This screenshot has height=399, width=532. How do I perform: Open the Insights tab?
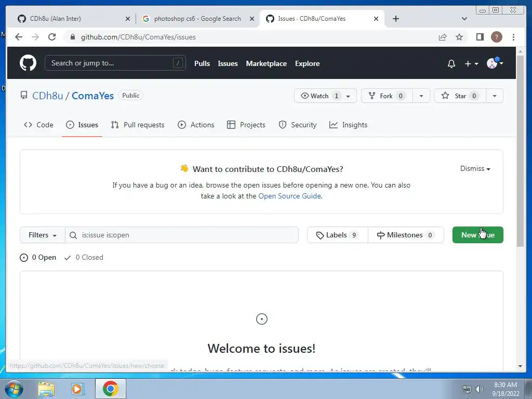349,125
